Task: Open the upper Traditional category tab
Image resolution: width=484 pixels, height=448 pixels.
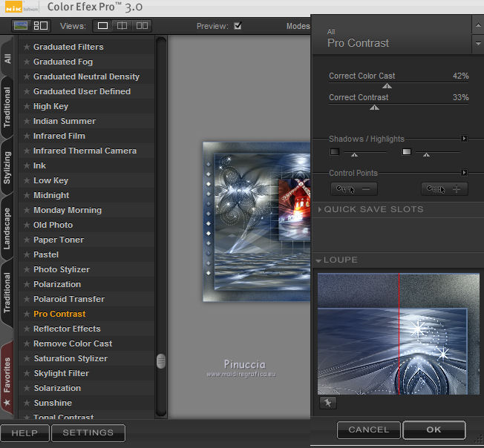Action: click(x=7, y=108)
